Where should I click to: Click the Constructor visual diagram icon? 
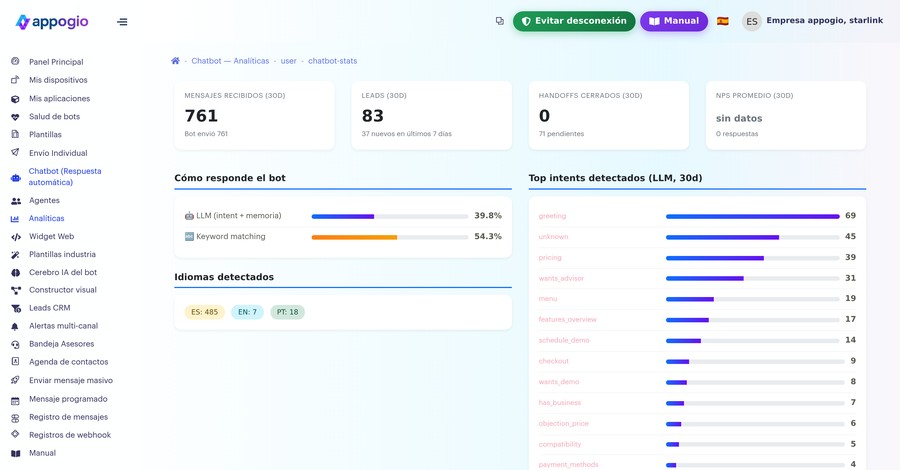point(16,290)
